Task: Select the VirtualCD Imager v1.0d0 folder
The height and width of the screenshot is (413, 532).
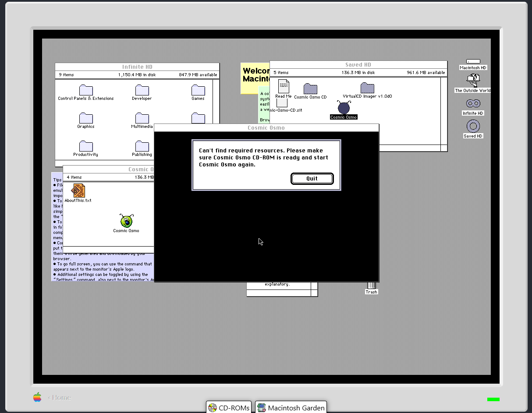Action: (x=367, y=88)
